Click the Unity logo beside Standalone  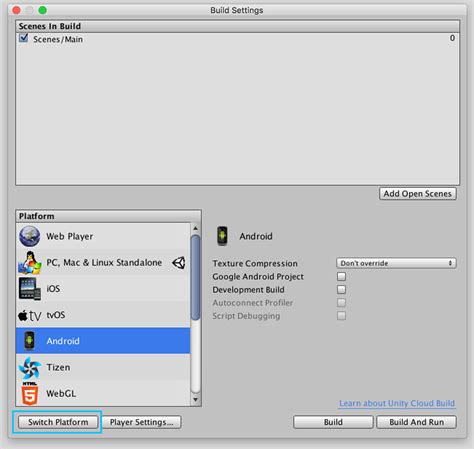pos(179,263)
